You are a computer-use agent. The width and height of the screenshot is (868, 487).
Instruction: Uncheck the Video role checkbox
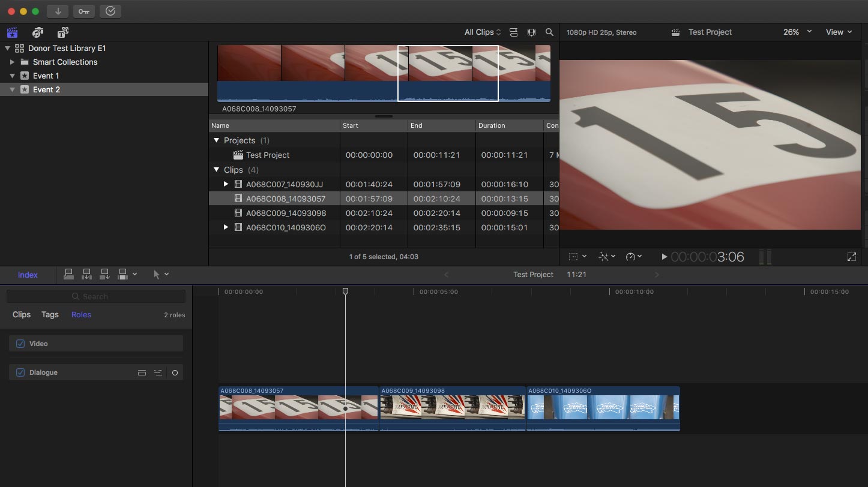(20, 344)
